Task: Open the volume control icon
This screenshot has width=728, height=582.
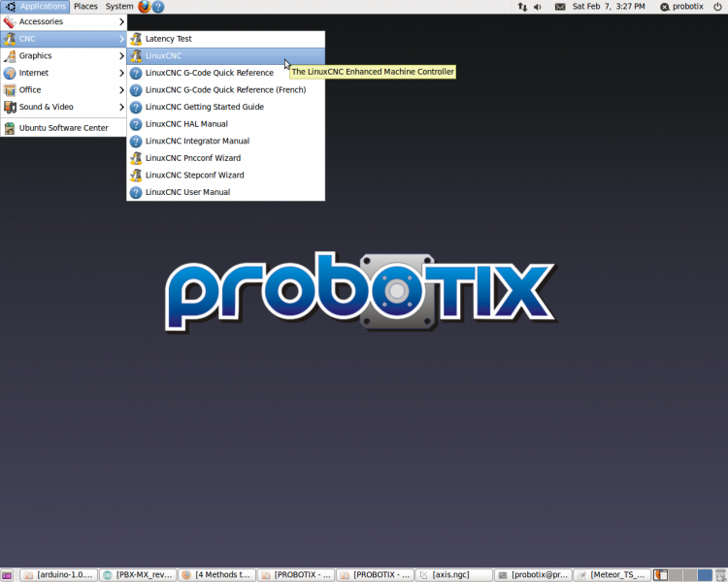Action: click(538, 7)
